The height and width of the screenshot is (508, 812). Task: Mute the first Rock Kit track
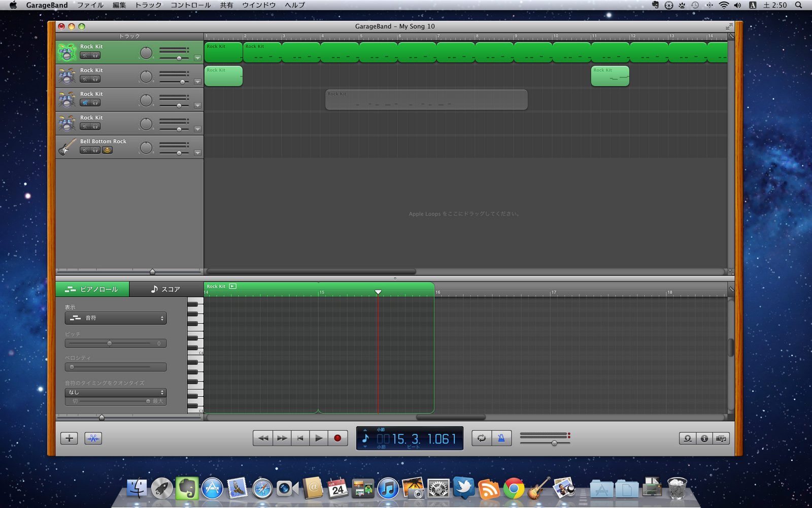coord(85,55)
